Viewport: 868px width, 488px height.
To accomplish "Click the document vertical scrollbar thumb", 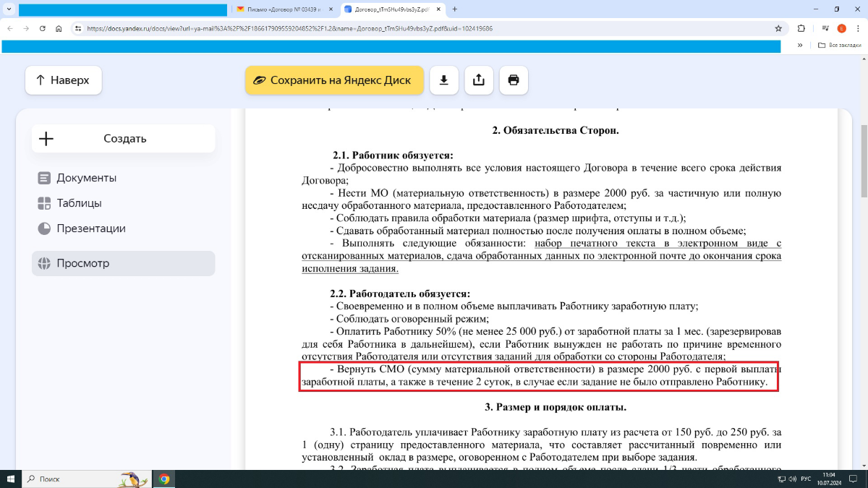I will pyautogui.click(x=863, y=160).
